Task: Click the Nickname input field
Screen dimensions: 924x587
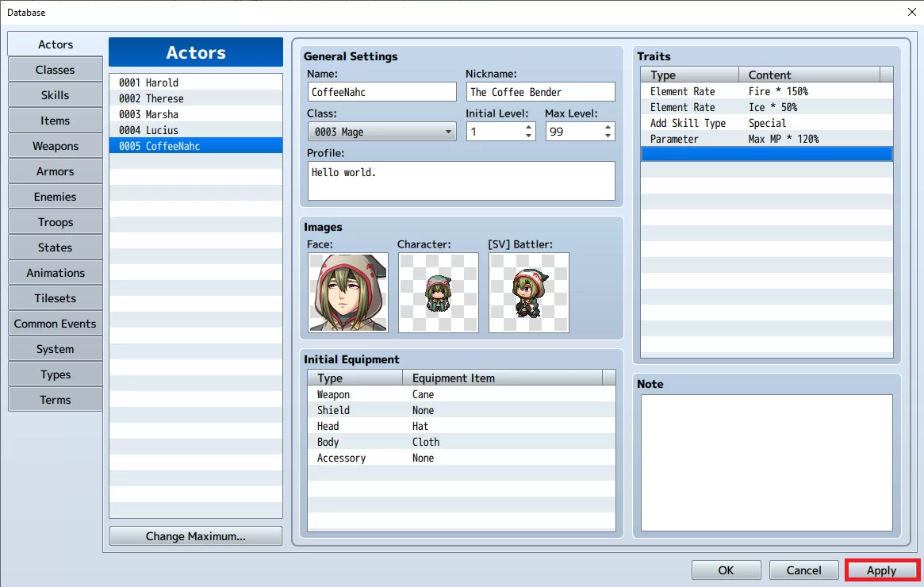Action: [x=541, y=92]
